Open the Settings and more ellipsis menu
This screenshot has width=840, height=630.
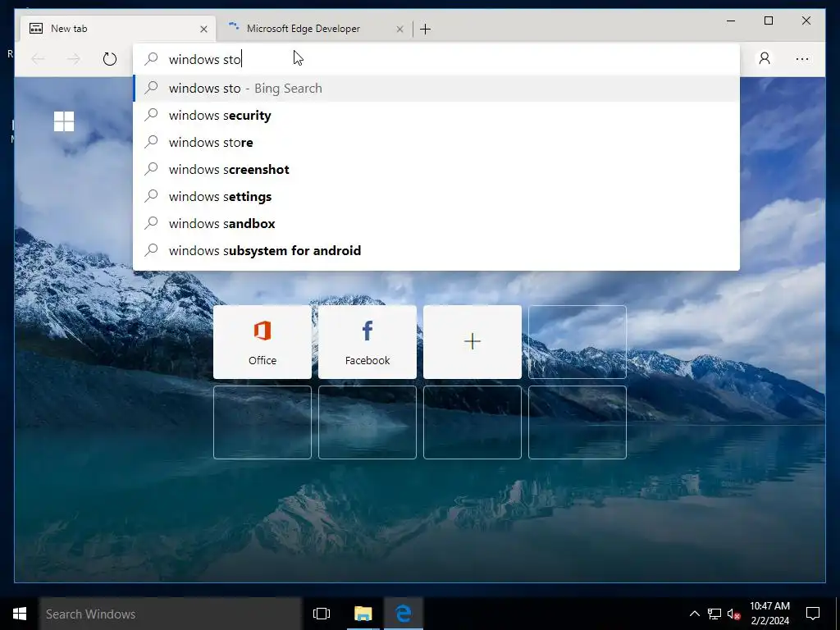(x=802, y=59)
